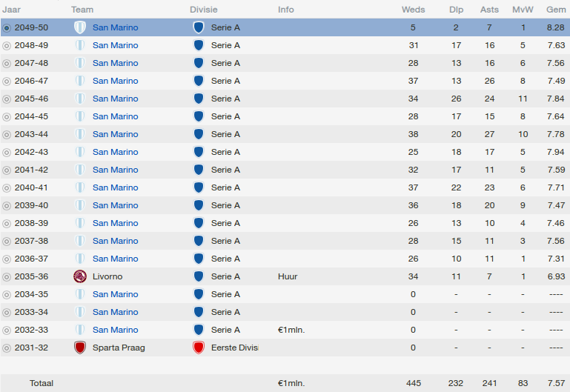Image resolution: width=570 pixels, height=392 pixels.
Task: Click the red Eerste Divisie league shield
Action: [x=199, y=348]
